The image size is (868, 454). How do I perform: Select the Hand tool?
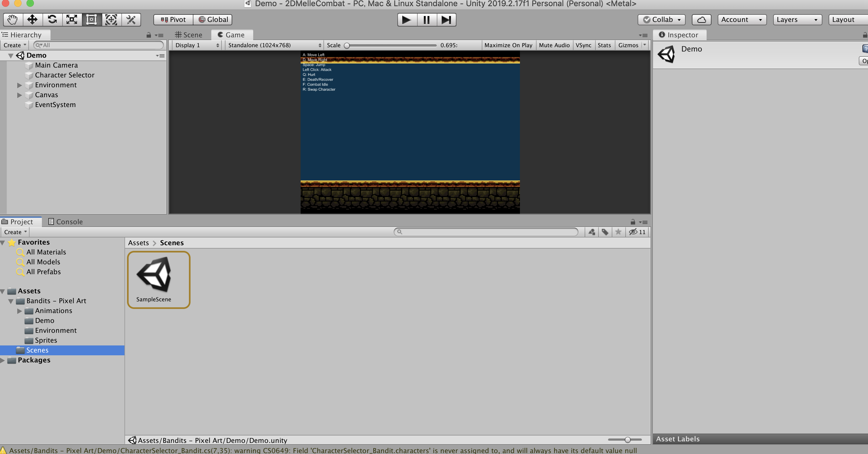13,19
